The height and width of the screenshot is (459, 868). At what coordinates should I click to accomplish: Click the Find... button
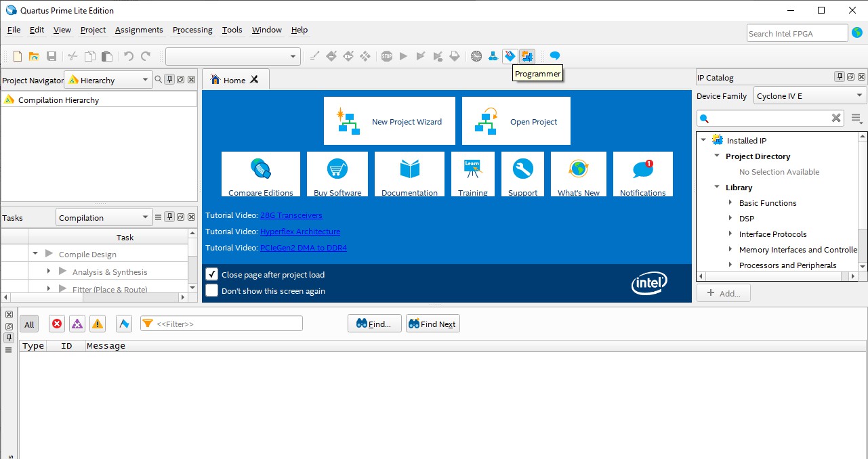[x=375, y=324]
